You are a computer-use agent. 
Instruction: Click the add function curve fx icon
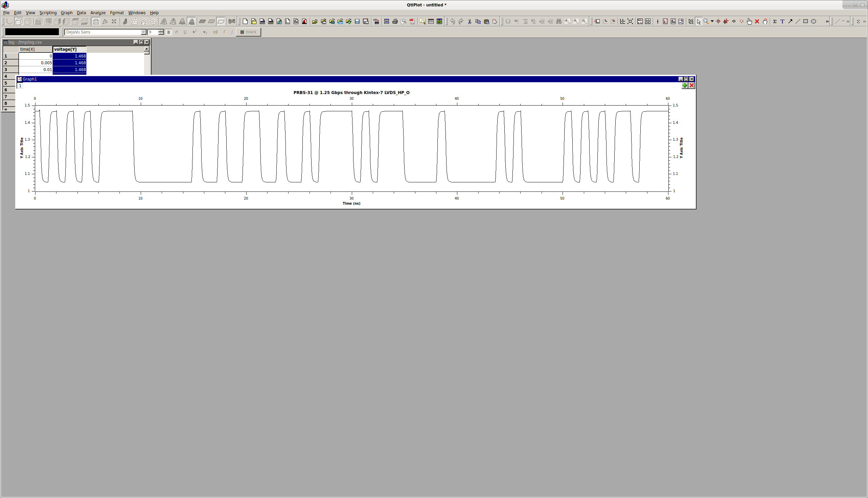673,22
